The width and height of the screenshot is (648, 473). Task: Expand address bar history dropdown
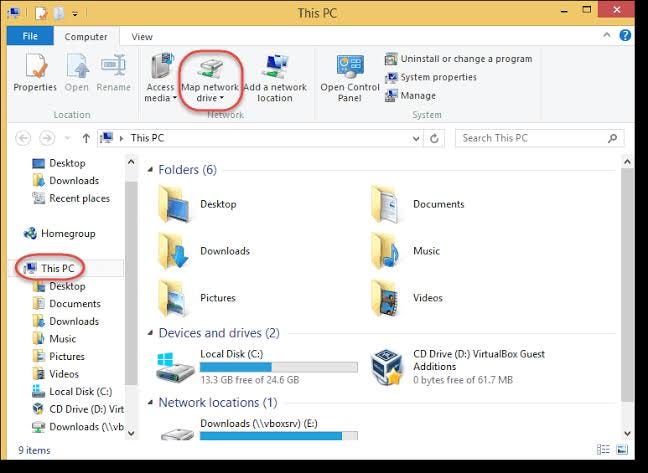click(416, 138)
